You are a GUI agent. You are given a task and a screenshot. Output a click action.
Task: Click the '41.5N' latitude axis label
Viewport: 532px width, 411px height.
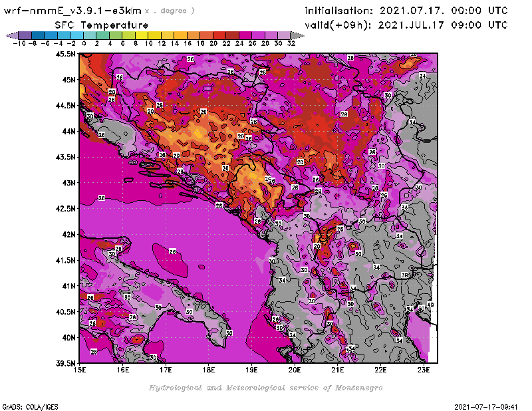tap(65, 260)
